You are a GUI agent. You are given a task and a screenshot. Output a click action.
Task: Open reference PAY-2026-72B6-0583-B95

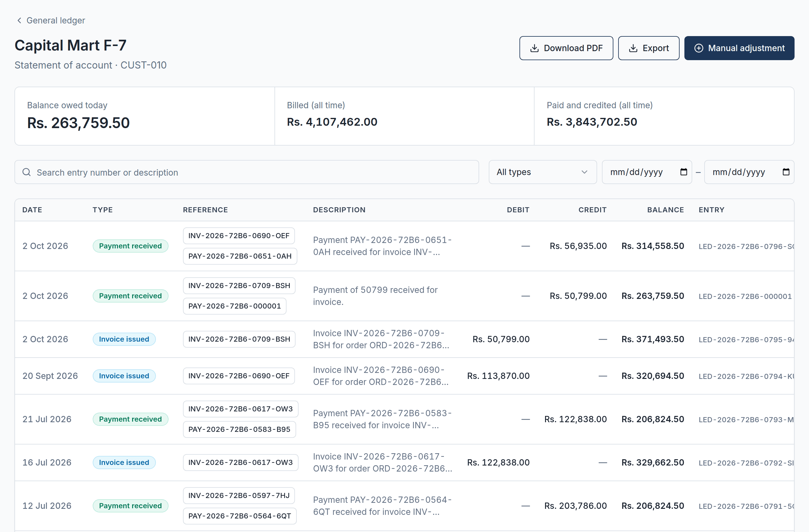(239, 429)
